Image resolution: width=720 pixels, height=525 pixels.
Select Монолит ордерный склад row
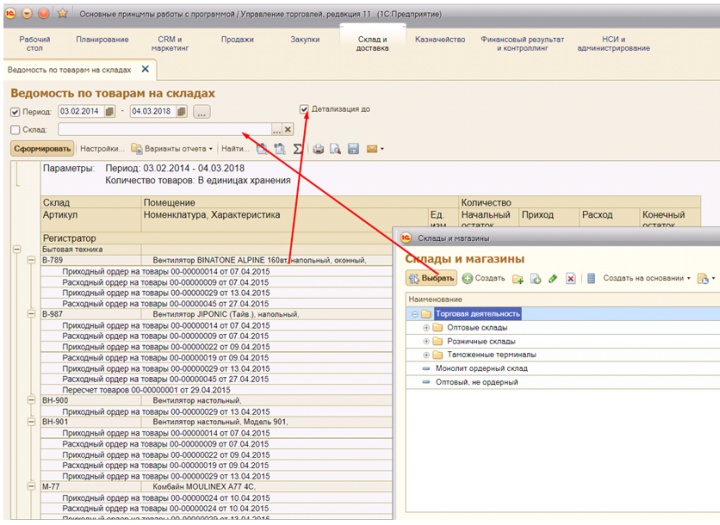563,368
